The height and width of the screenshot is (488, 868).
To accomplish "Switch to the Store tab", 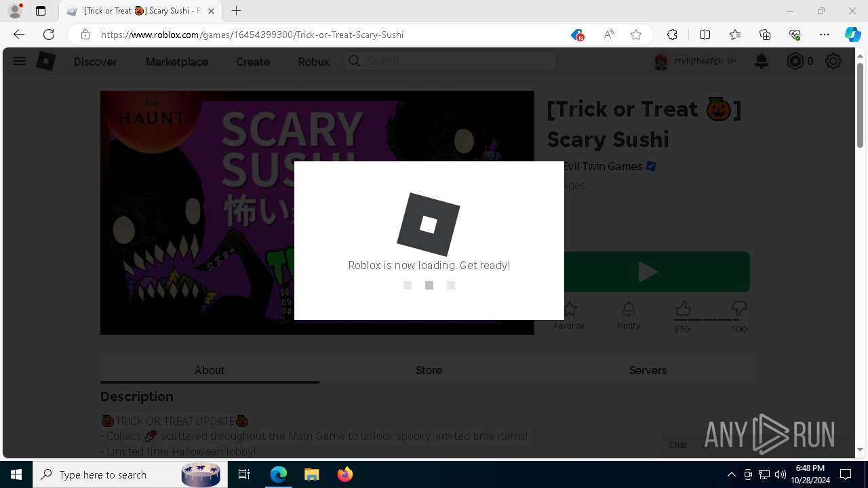I will click(x=429, y=370).
